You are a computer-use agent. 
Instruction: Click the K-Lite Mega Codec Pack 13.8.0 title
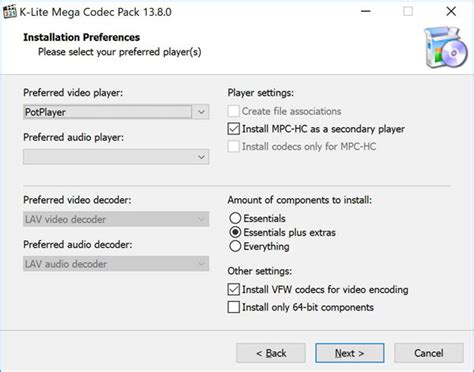(x=95, y=12)
